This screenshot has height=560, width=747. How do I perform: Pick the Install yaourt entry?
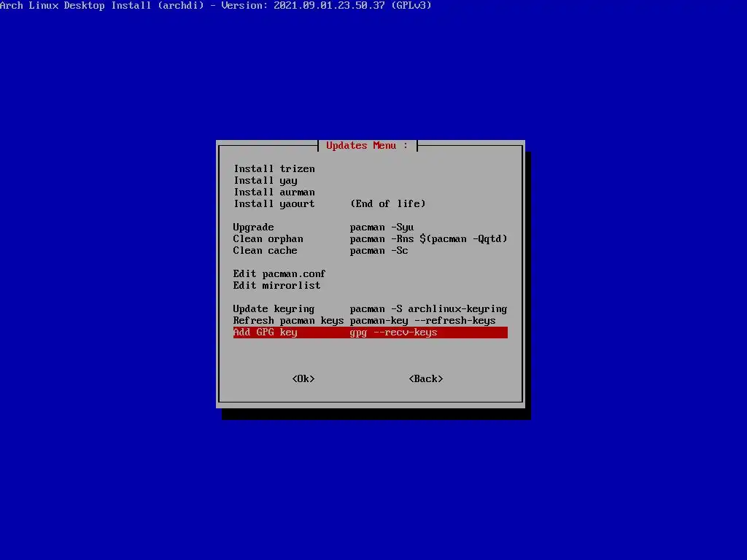click(274, 204)
